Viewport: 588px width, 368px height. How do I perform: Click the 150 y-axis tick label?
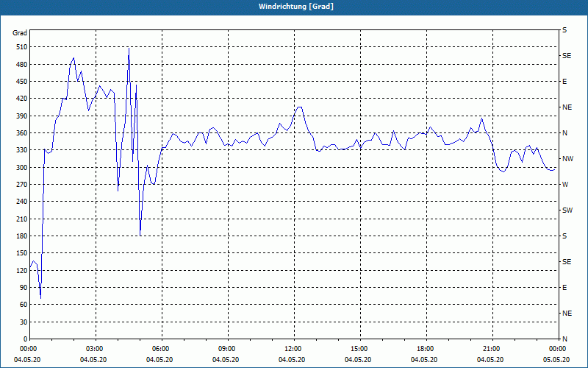(21, 253)
